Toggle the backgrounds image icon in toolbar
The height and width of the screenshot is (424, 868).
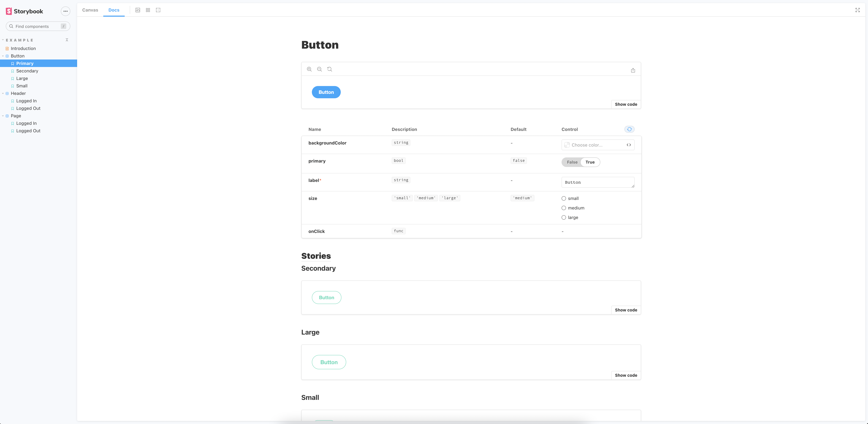138,10
